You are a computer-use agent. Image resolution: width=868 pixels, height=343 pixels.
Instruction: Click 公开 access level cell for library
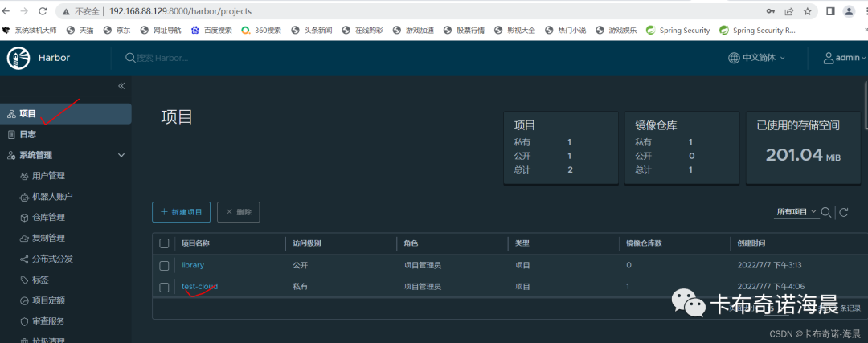click(300, 266)
